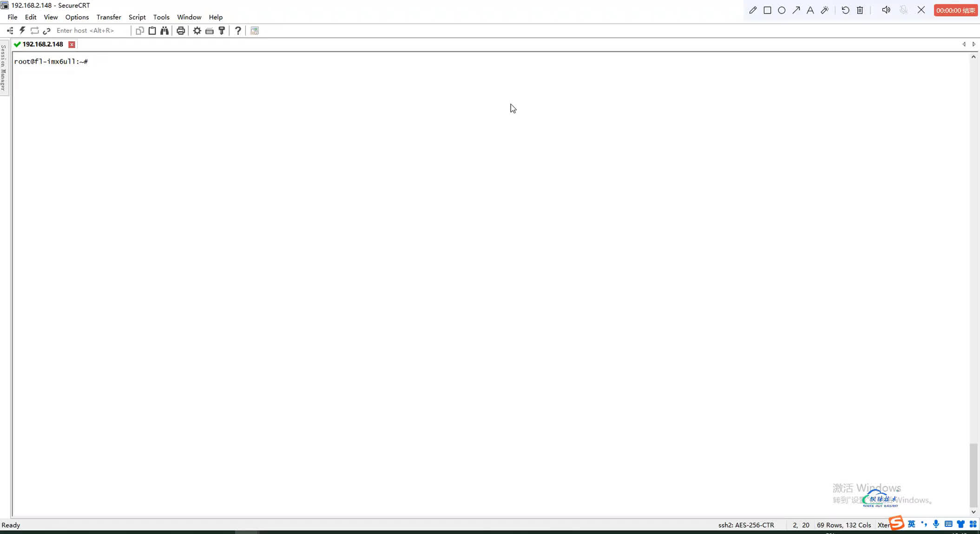The image size is (980, 534).
Task: Click tab scroll right arrow
Action: [x=974, y=45]
